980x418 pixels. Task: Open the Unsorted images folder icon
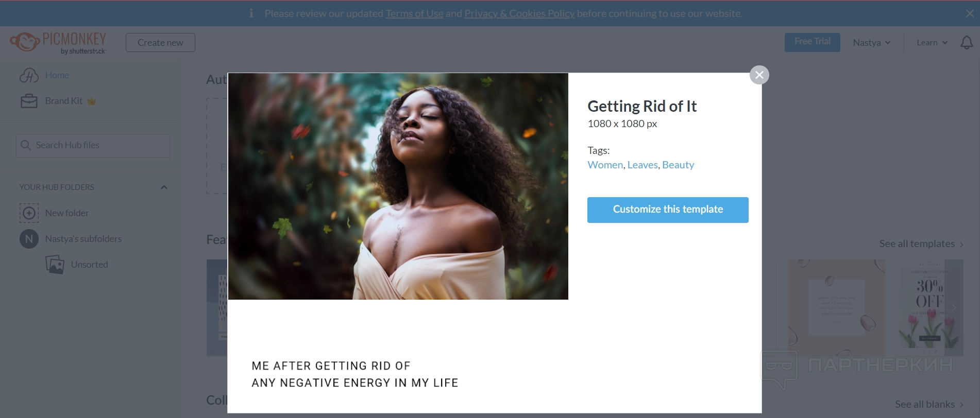pos(55,265)
